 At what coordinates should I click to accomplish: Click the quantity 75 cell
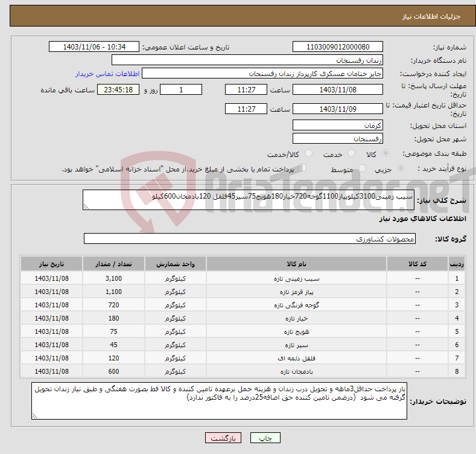coord(113,331)
